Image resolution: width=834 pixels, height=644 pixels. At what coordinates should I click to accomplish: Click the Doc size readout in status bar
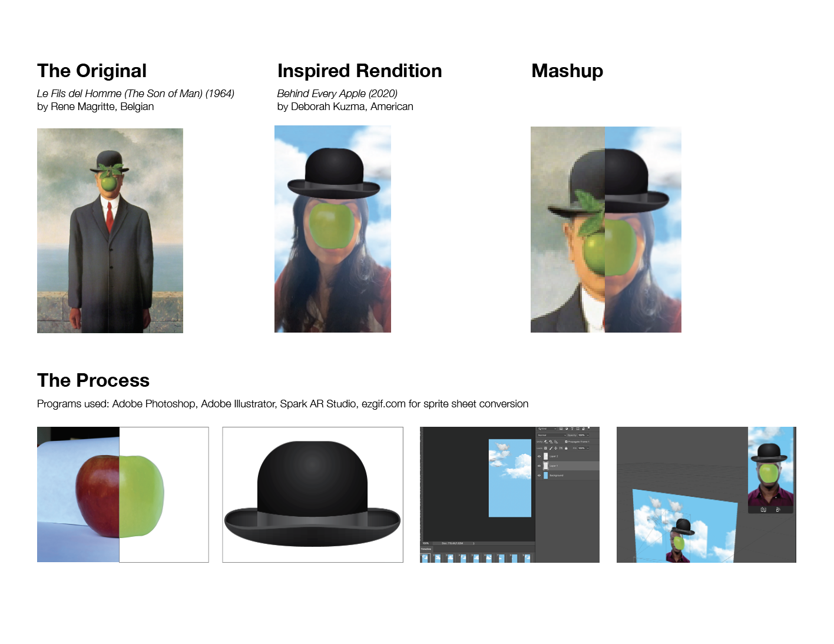[x=452, y=543]
